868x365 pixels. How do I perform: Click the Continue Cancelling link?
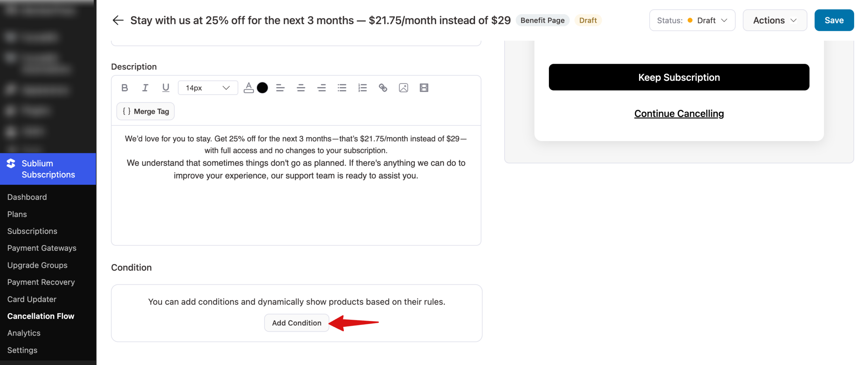pos(679,114)
